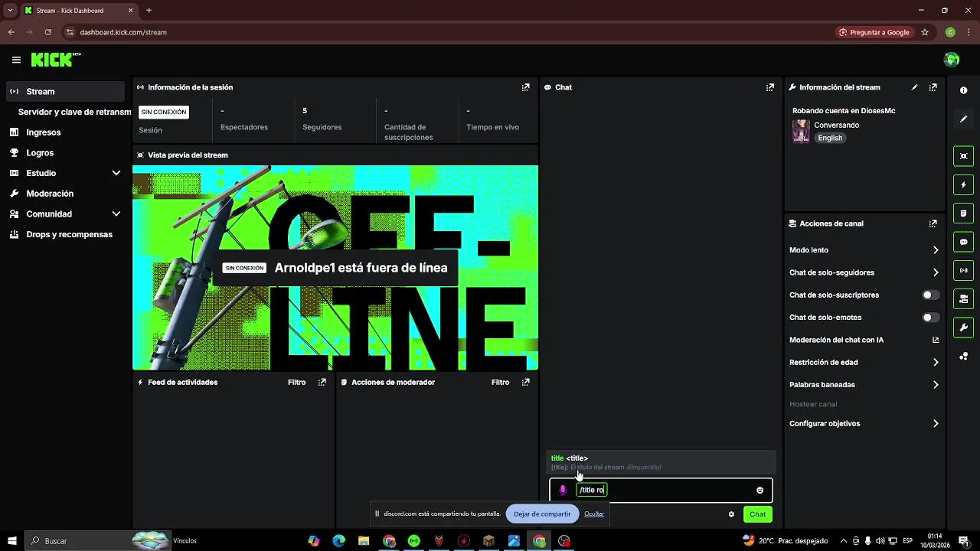The height and width of the screenshot is (551, 980).
Task: Reload the page in Chrome
Action: 47,32
